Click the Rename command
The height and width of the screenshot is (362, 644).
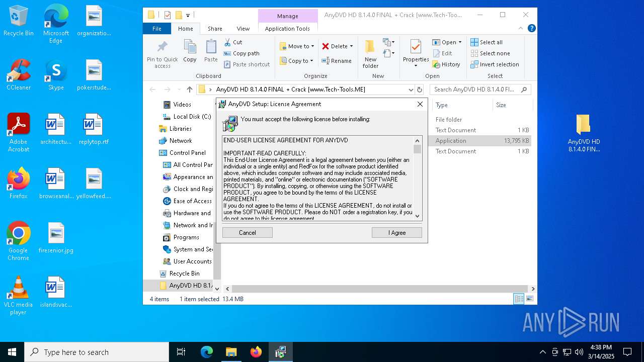337,61
